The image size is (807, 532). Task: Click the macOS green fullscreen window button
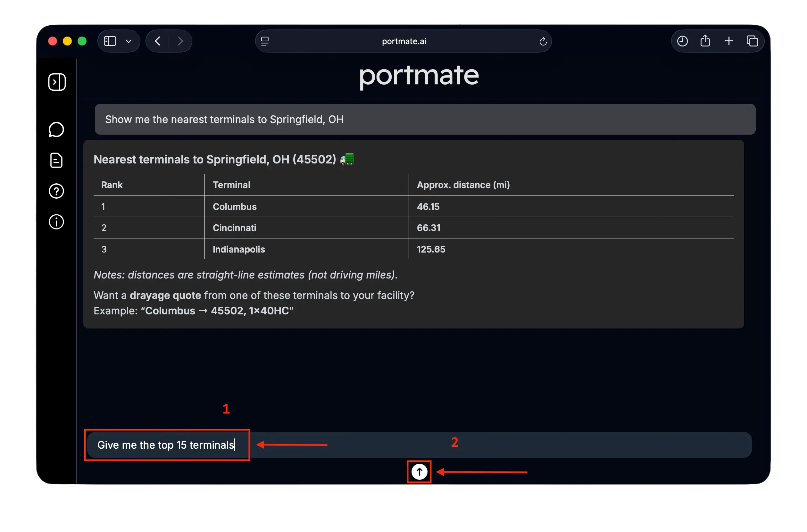click(x=82, y=41)
